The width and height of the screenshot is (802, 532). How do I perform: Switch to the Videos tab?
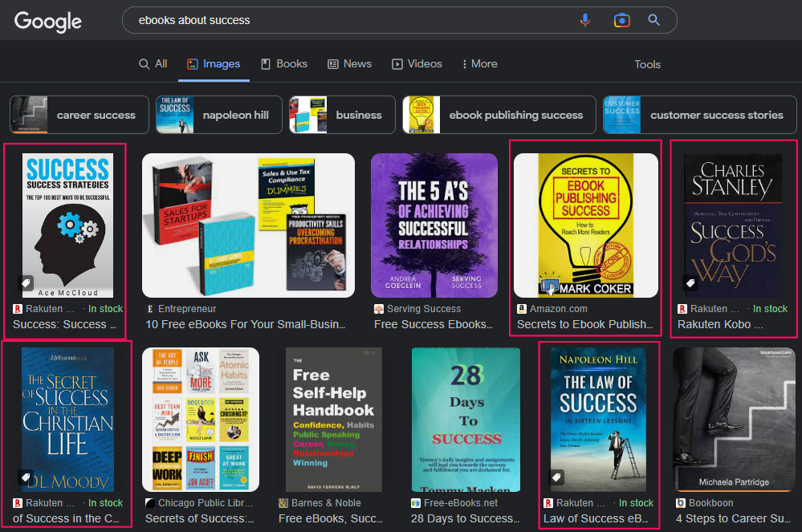pos(417,64)
